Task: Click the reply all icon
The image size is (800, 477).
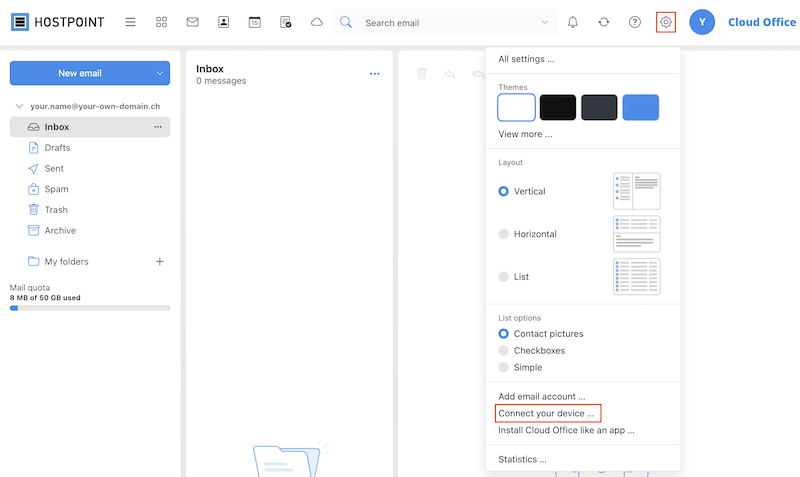Action: pos(478,74)
